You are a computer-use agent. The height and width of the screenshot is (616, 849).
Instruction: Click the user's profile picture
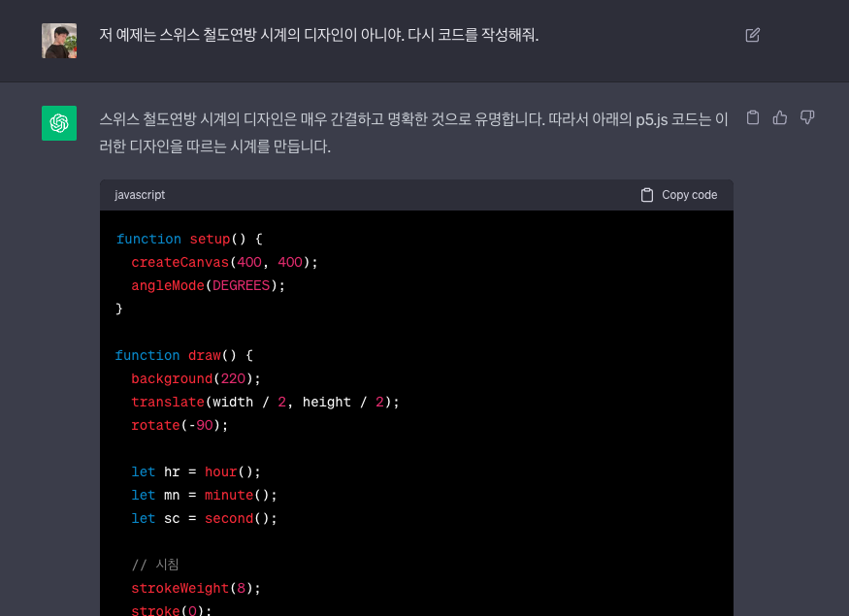coord(59,41)
